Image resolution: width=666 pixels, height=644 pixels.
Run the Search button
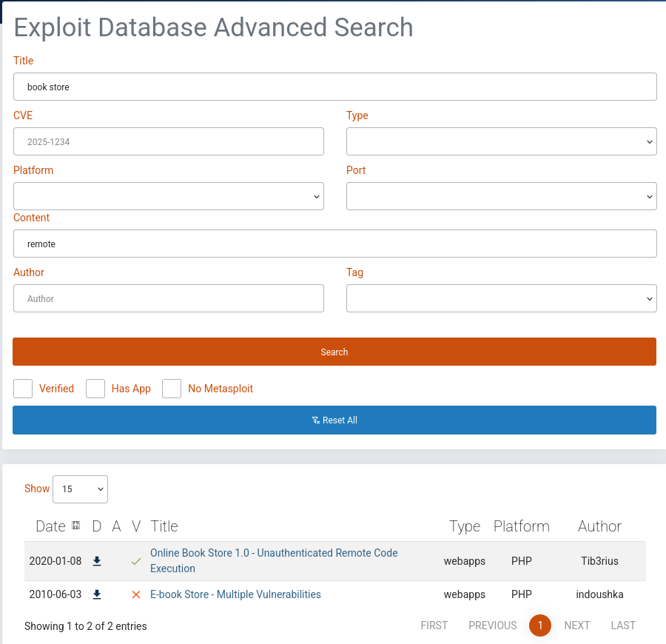(334, 352)
